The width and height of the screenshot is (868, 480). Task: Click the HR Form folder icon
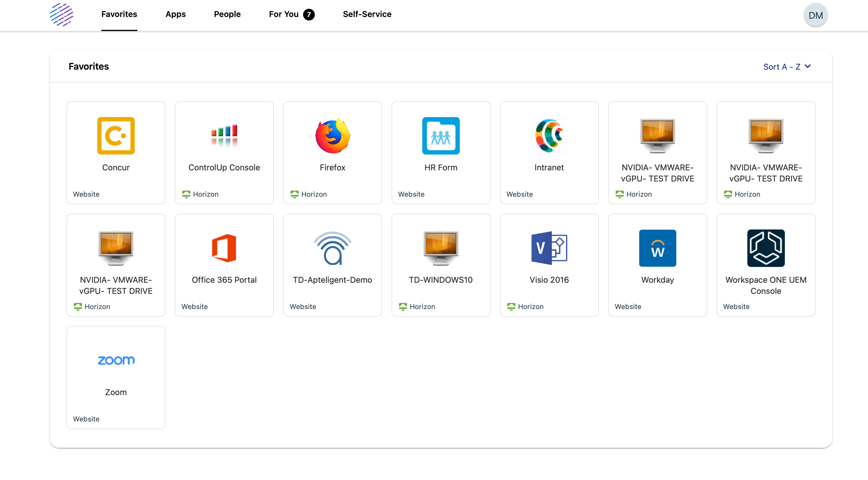click(441, 136)
